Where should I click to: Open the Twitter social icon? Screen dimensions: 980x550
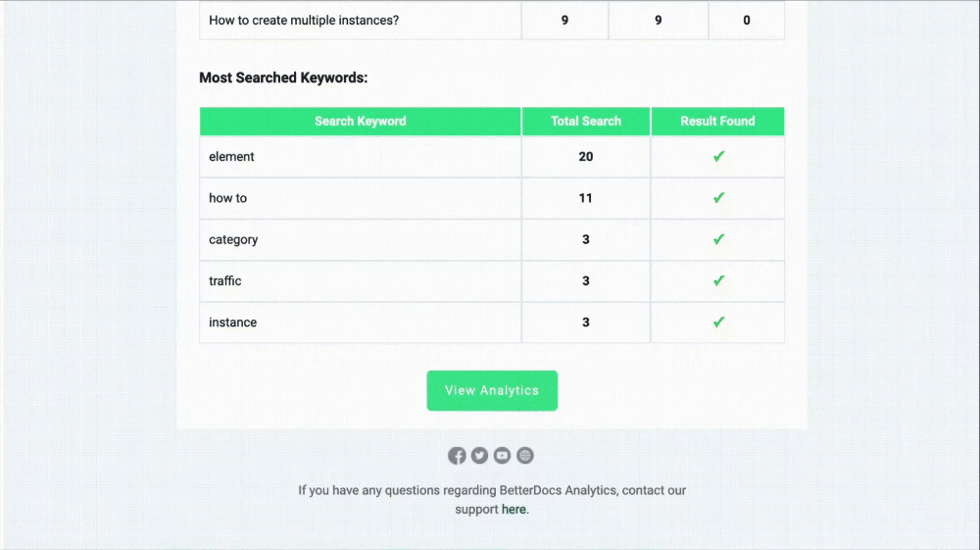click(479, 456)
